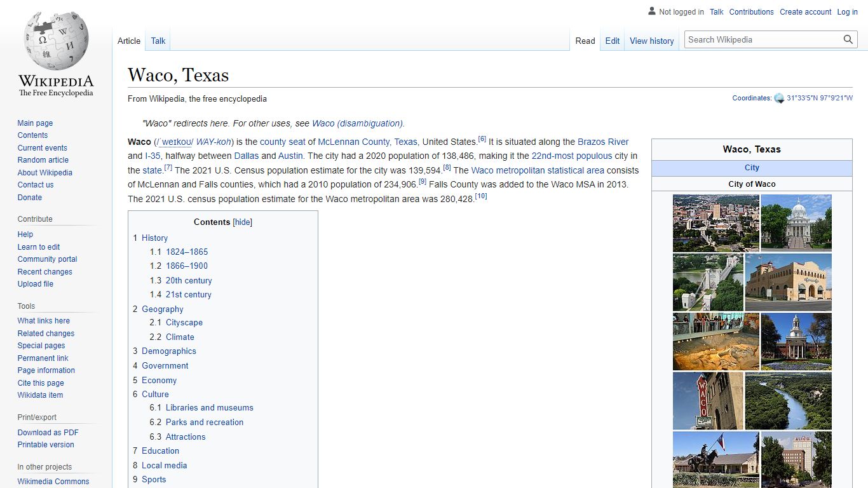Image resolution: width=868 pixels, height=488 pixels.
Task: Click the coordinates globe icon
Action: pos(779,98)
